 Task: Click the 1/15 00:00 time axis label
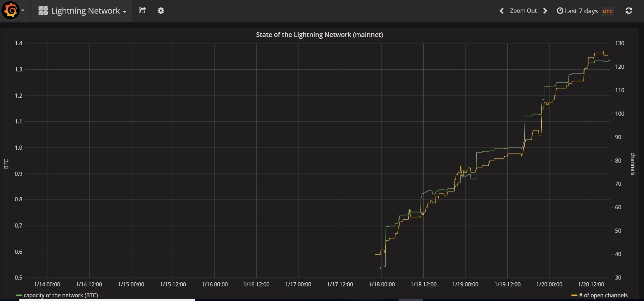(131, 284)
